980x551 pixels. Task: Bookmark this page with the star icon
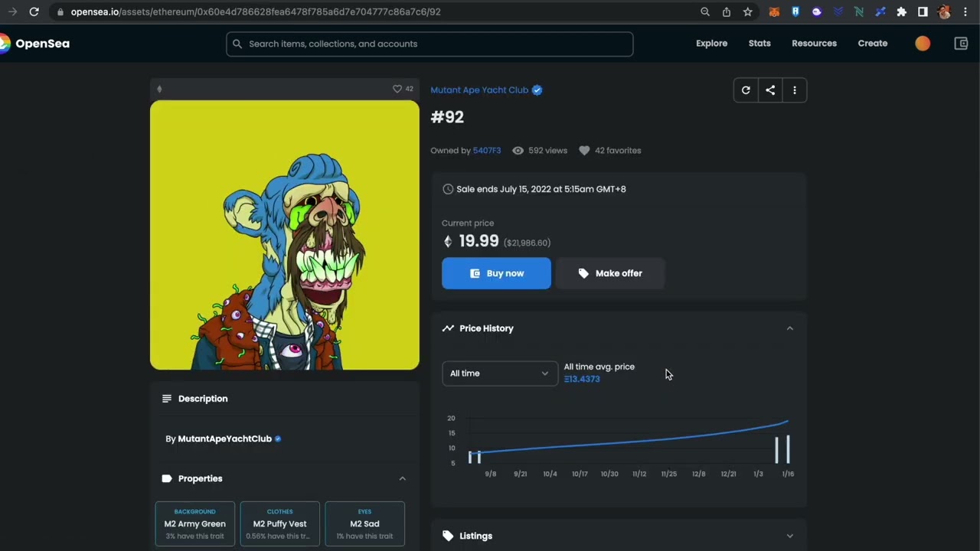pos(748,12)
